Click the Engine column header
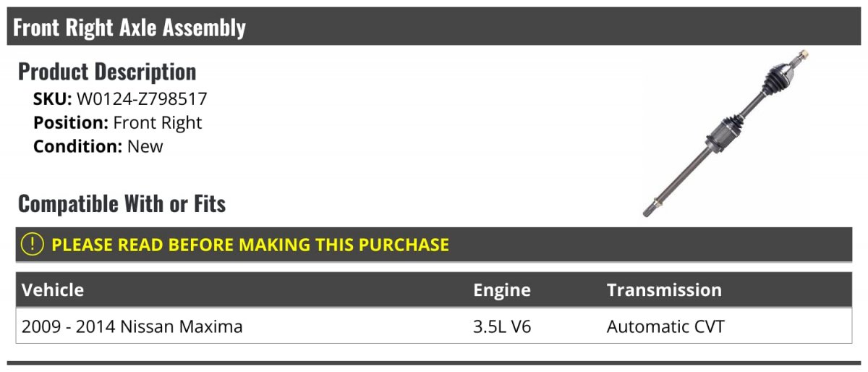The height and width of the screenshot is (372, 868). [x=501, y=290]
